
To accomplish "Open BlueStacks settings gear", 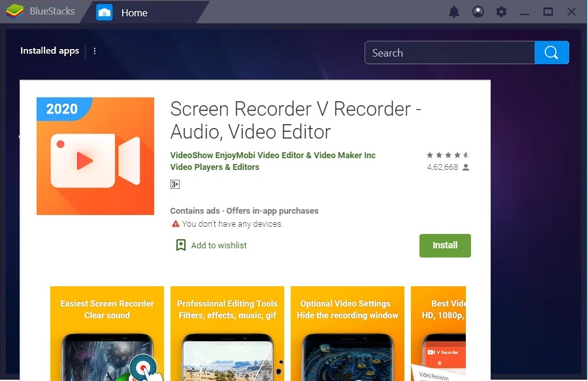I will (x=501, y=12).
